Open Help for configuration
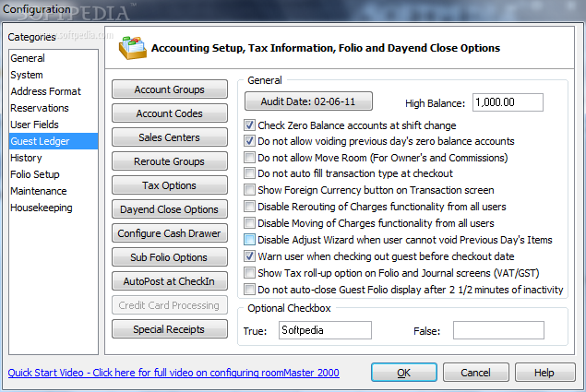The height and width of the screenshot is (392, 586). pyautogui.click(x=544, y=373)
